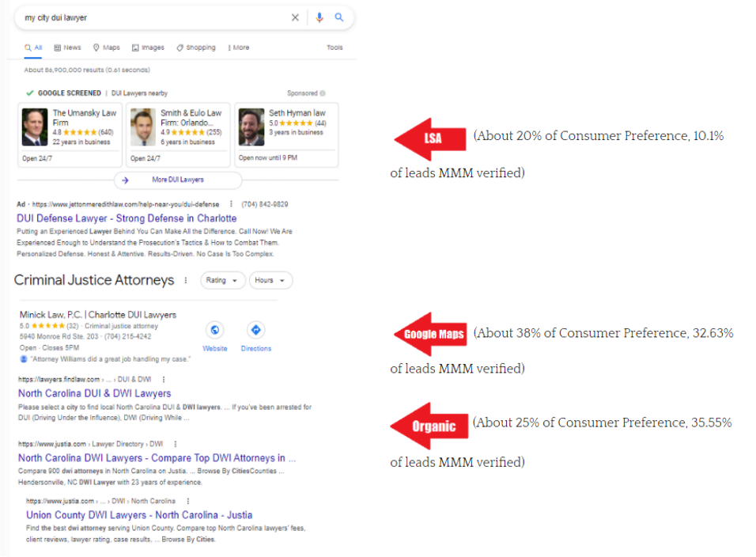Switch to the Images tab
The image size is (756, 557).
pos(149,47)
